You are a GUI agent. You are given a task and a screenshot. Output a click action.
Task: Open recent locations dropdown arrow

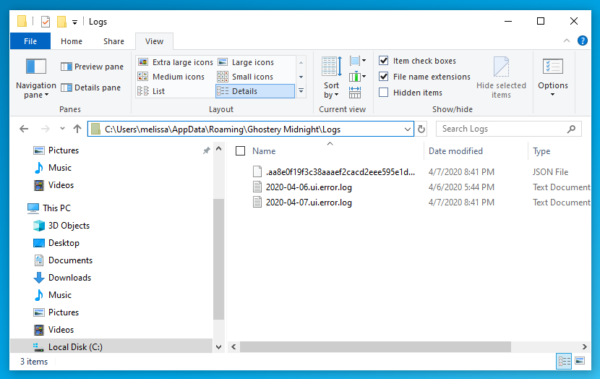[x=62, y=129]
